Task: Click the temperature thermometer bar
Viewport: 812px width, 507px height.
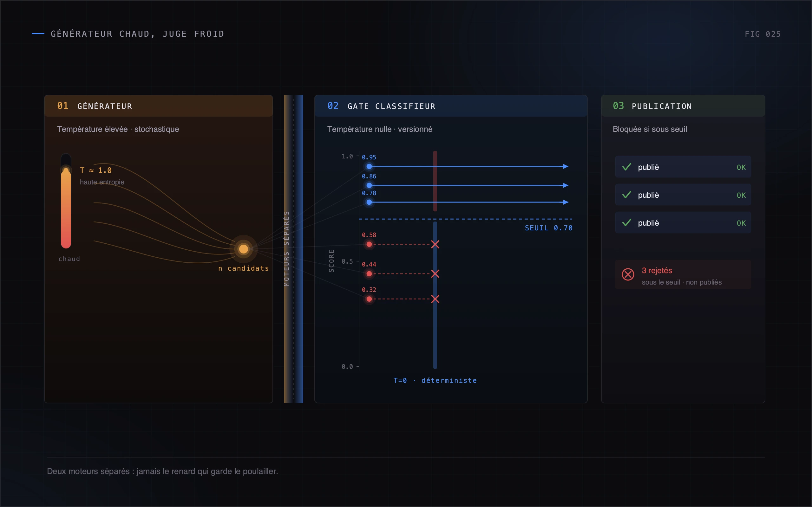Action: click(x=66, y=201)
